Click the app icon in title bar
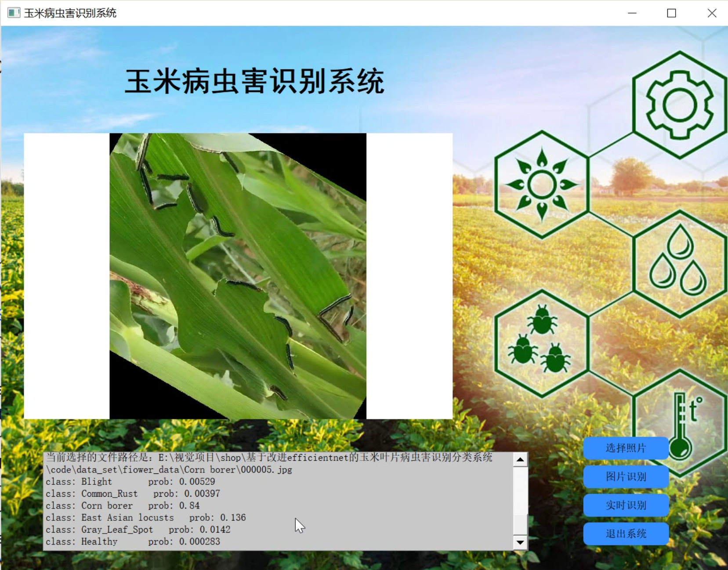Image resolution: width=728 pixels, height=570 pixels. coord(14,13)
